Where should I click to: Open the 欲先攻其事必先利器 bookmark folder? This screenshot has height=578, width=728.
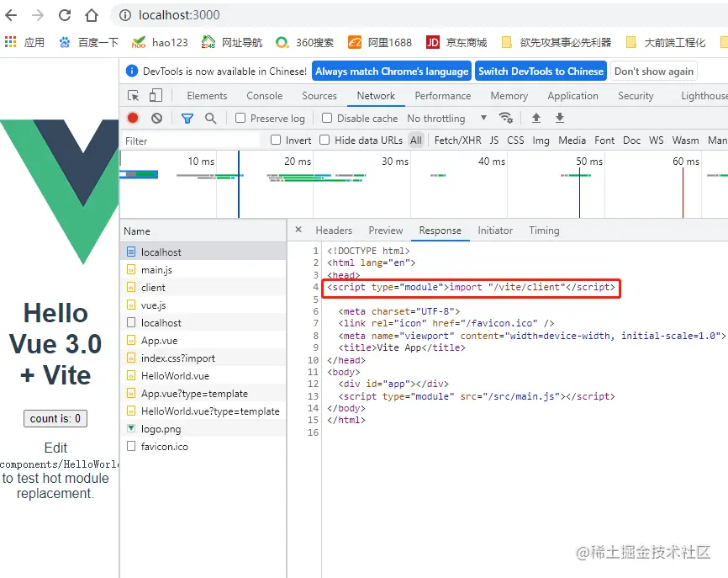(x=557, y=42)
